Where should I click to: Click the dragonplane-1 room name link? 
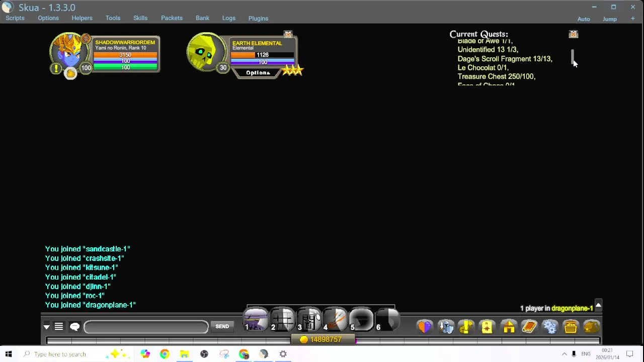pyautogui.click(x=572, y=308)
